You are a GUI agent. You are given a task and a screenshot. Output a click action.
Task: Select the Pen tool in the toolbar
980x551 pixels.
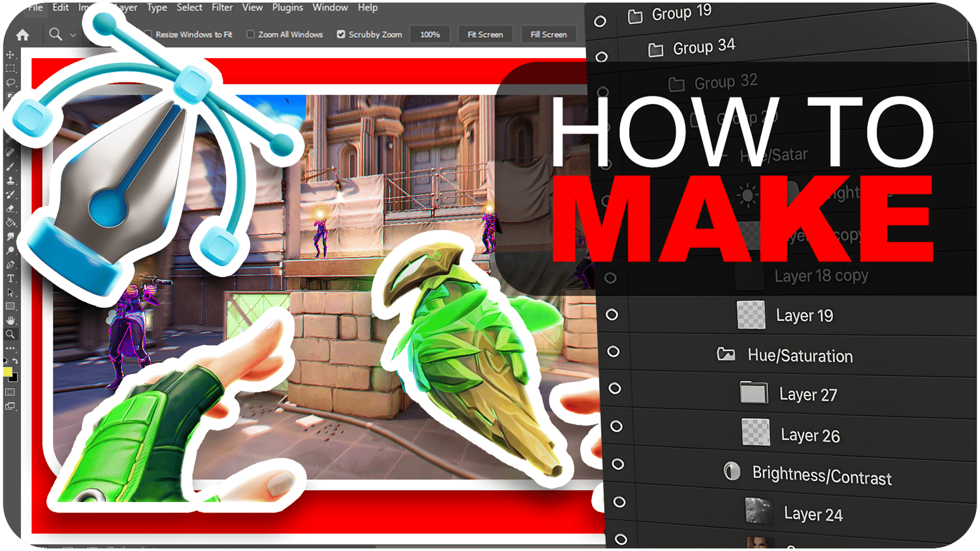tap(10, 265)
